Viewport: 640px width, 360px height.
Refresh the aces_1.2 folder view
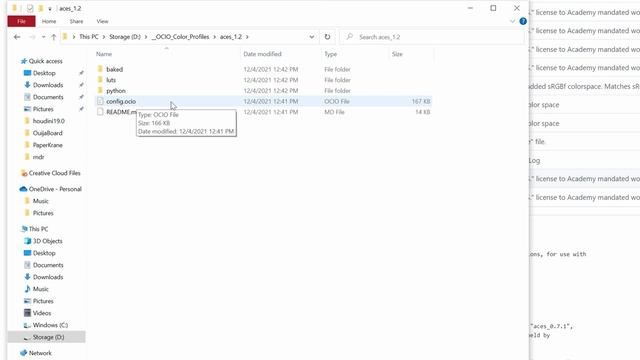(327, 37)
